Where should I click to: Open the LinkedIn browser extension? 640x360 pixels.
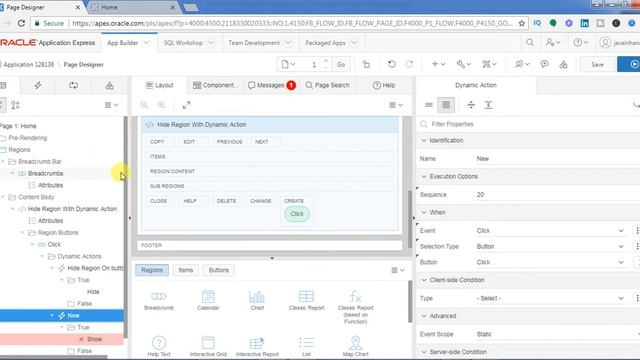584,23
